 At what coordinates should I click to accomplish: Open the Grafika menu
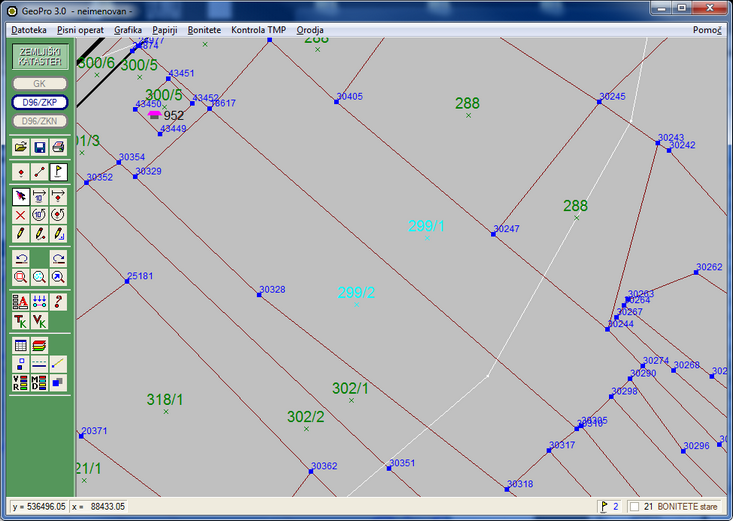coord(128,30)
